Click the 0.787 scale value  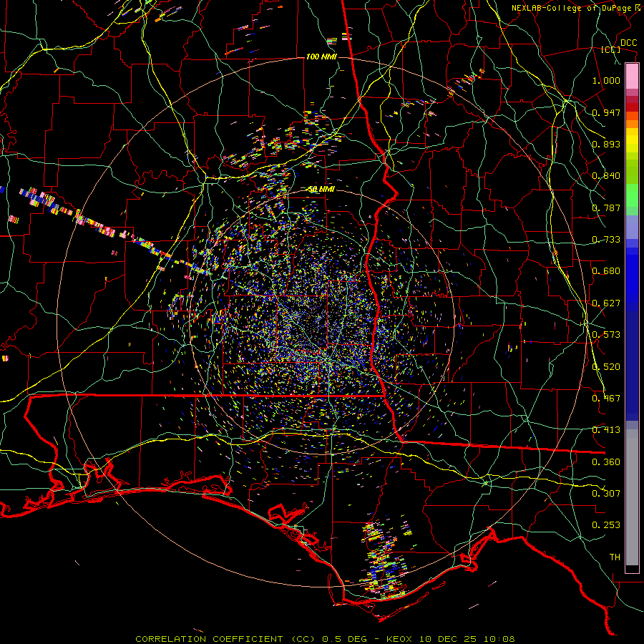point(606,208)
